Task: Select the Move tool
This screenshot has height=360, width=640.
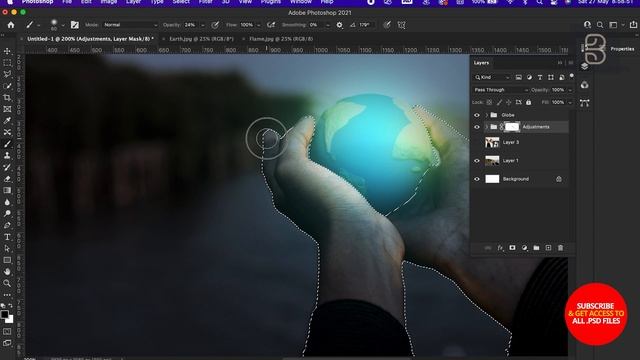Action: coord(7,51)
